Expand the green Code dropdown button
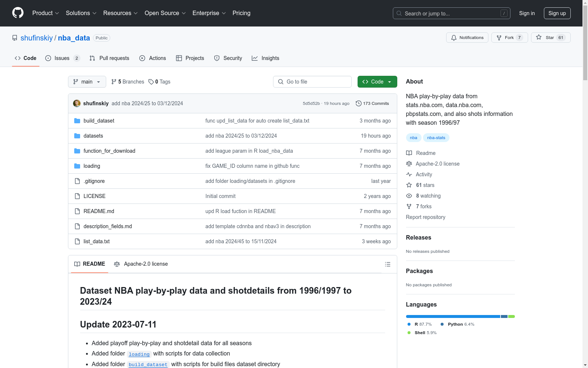Viewport: 588px width, 368px height. [x=377, y=82]
